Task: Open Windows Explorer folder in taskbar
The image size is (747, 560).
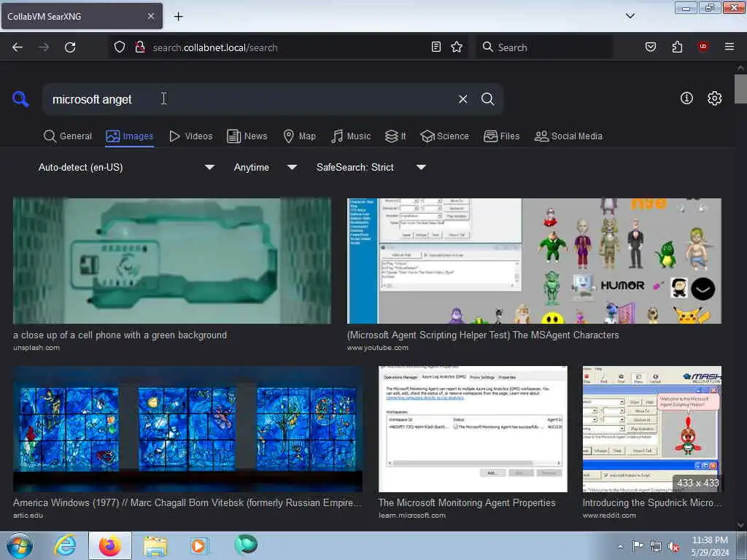Action: 155,545
